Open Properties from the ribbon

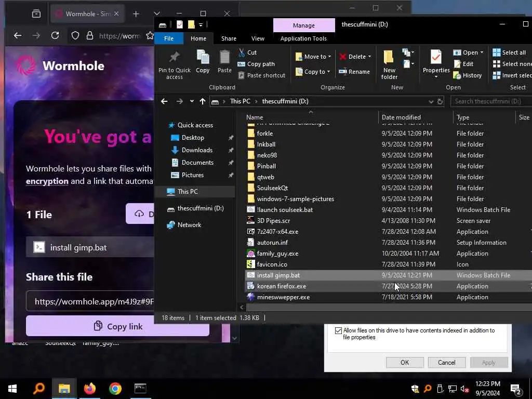click(x=436, y=63)
